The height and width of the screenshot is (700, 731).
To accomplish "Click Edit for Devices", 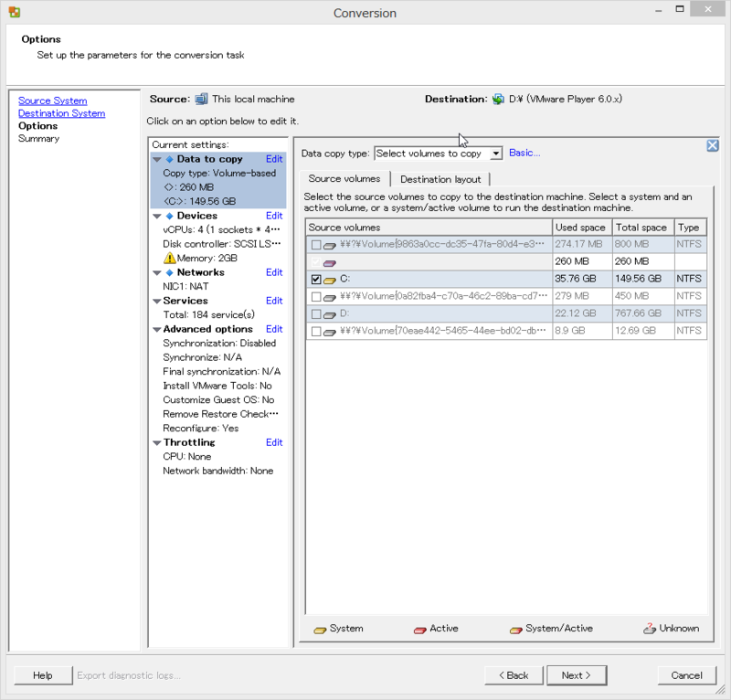I will point(274,216).
